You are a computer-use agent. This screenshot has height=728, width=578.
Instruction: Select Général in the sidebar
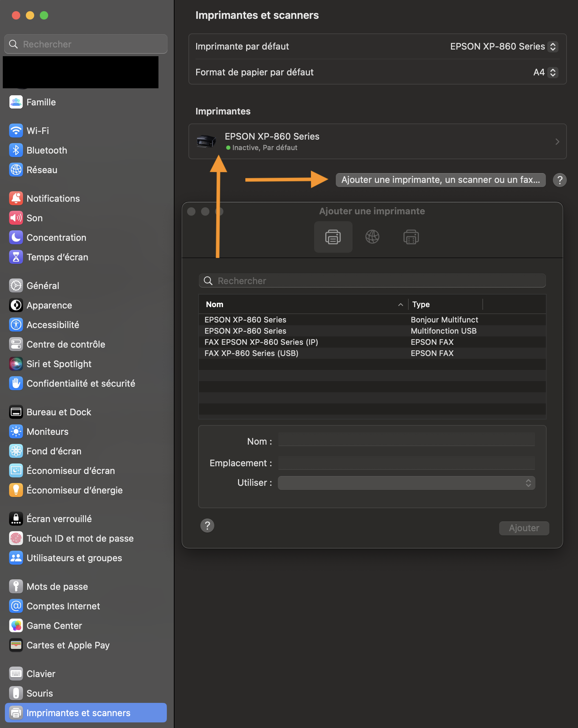[86, 286]
